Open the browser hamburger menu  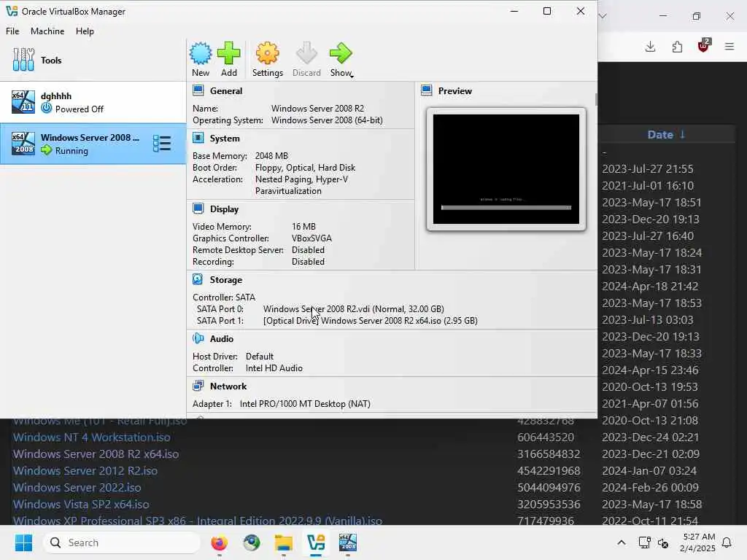[x=729, y=47]
